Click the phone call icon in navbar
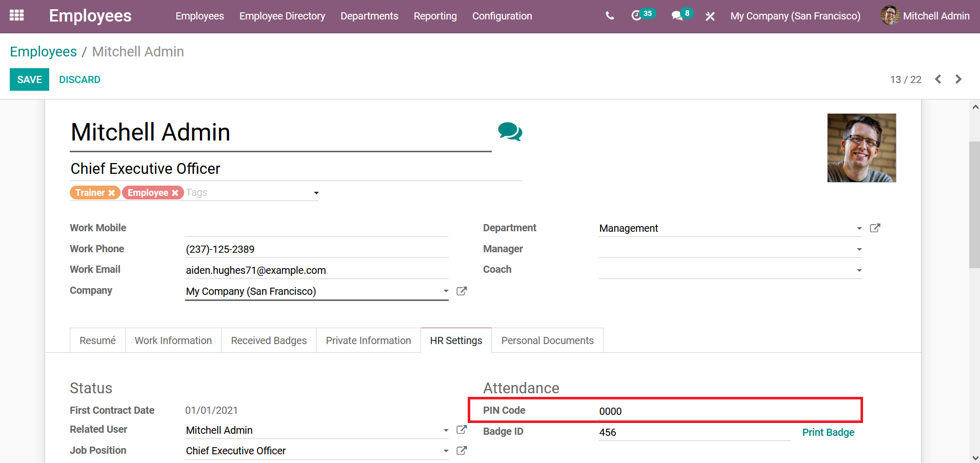Image resolution: width=980 pixels, height=463 pixels. [610, 16]
